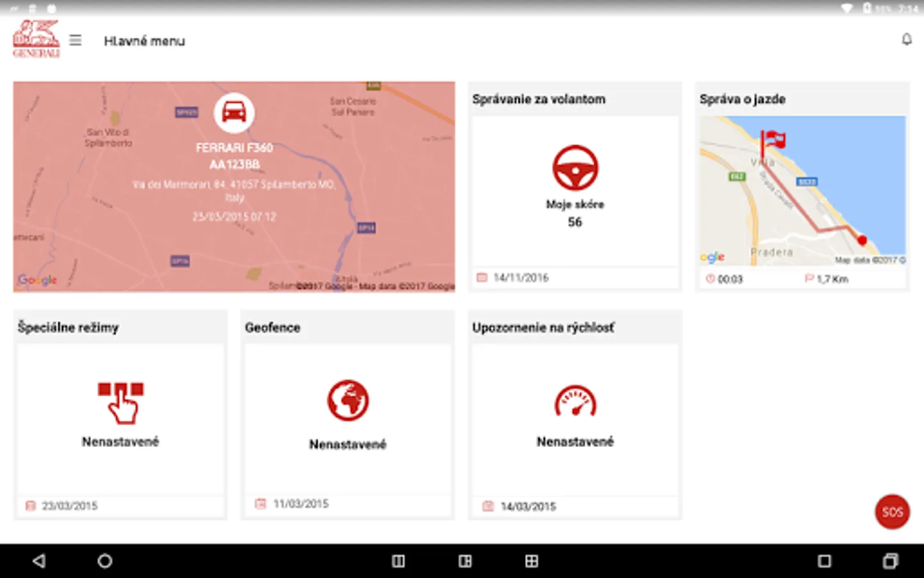The image size is (924, 578).
Task: Tap the grid layout icon in nav bar
Action: tap(532, 561)
